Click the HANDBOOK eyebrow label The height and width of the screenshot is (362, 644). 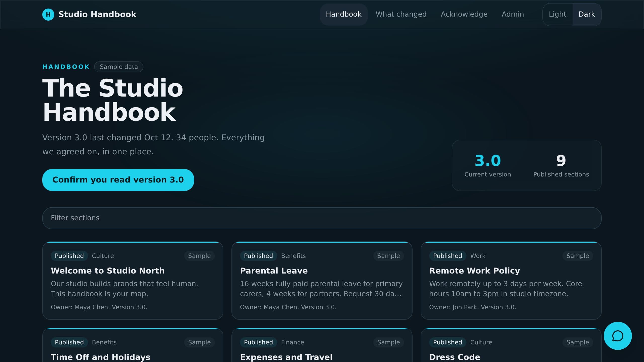66,67
